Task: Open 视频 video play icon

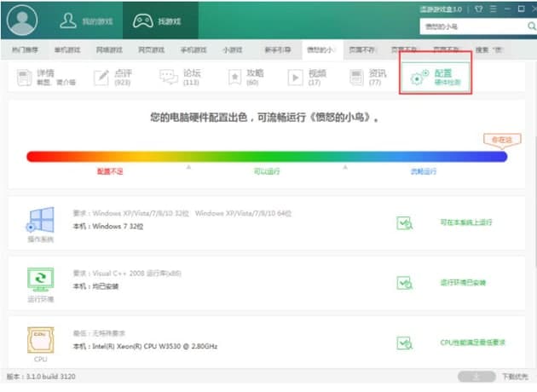Action: pyautogui.click(x=295, y=78)
